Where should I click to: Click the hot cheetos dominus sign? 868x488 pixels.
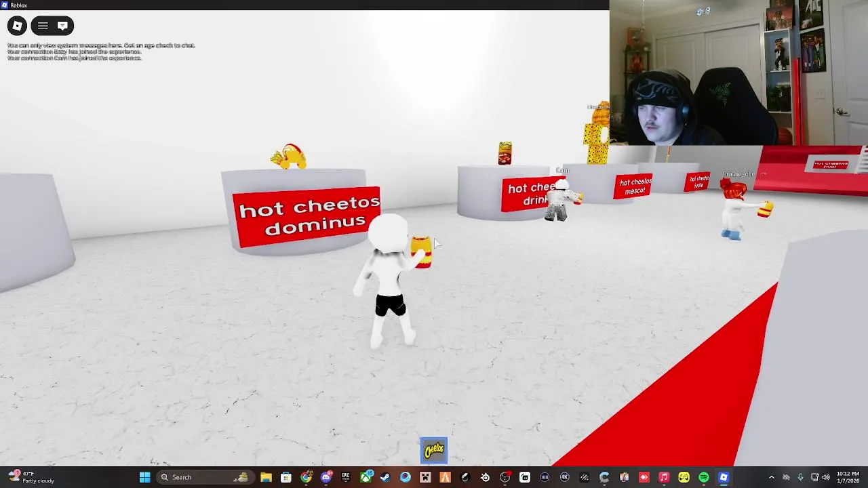pos(307,217)
